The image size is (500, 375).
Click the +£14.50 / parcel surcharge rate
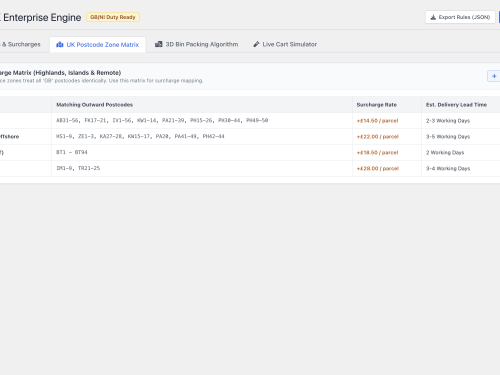coord(377,121)
